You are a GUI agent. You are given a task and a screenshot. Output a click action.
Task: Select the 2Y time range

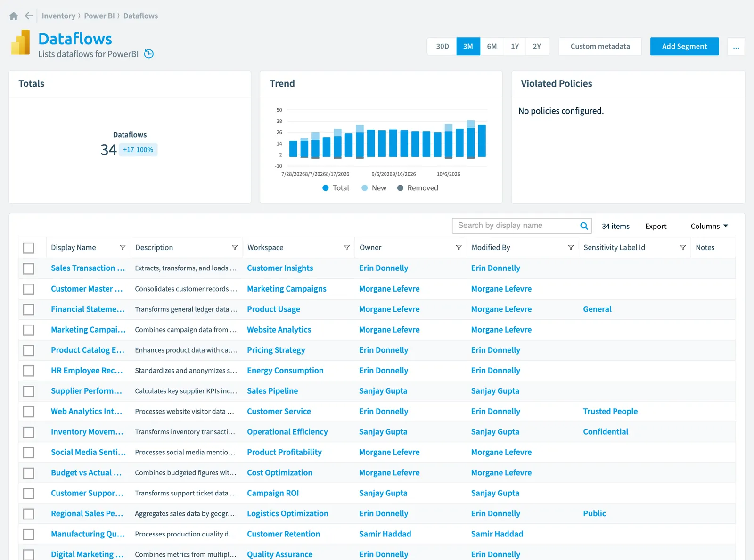537,46
